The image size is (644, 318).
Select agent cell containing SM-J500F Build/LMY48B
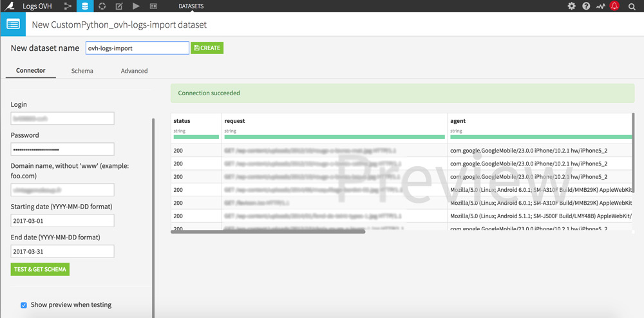tap(540, 216)
